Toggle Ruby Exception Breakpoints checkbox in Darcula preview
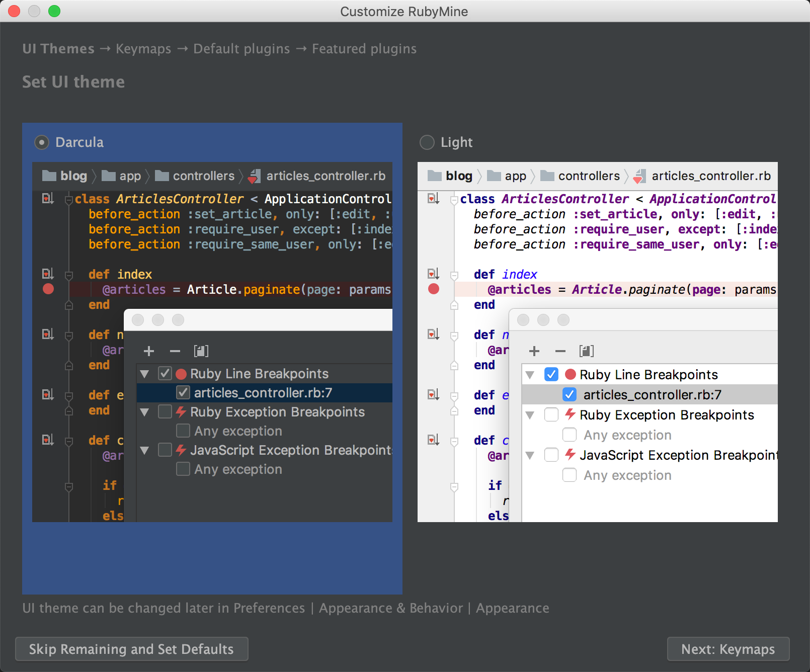This screenshot has width=810, height=672. (x=165, y=412)
